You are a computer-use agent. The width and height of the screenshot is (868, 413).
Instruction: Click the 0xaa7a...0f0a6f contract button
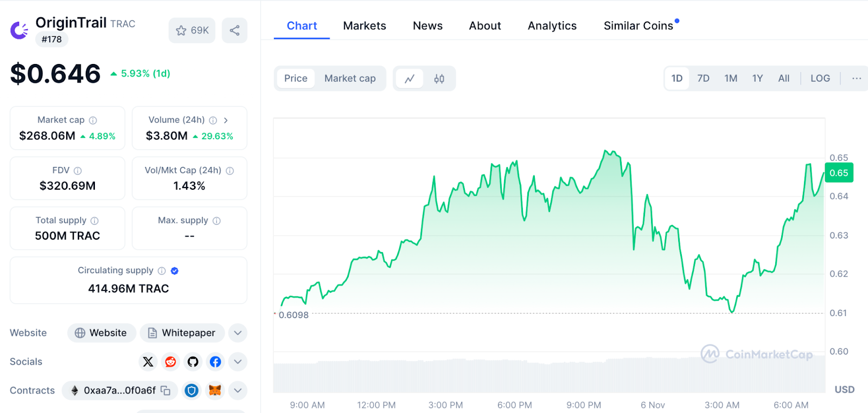point(120,390)
